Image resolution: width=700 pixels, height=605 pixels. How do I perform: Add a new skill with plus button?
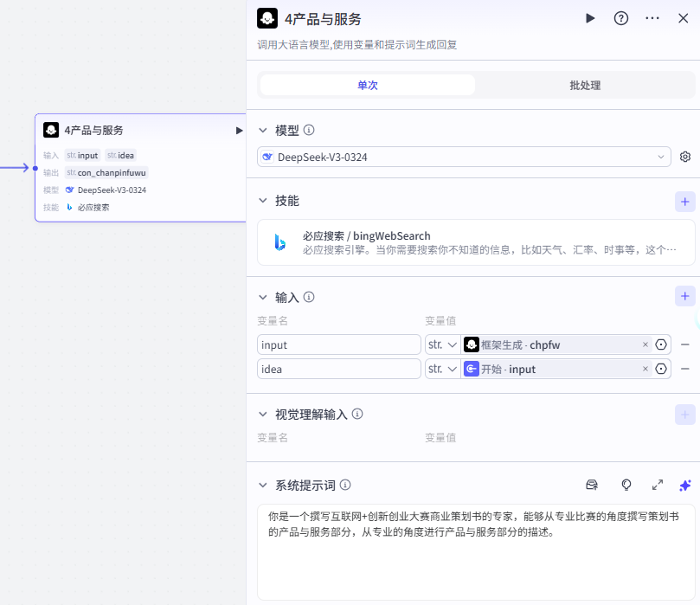(x=684, y=202)
